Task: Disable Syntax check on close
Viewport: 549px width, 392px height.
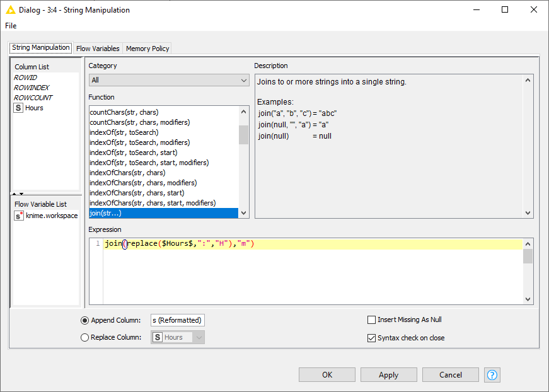Action: 372,337
